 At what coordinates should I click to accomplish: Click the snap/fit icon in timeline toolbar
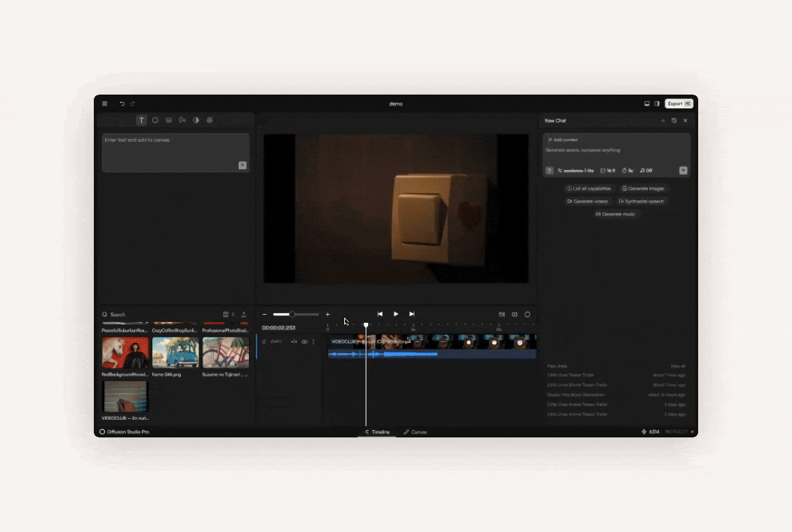coord(502,314)
